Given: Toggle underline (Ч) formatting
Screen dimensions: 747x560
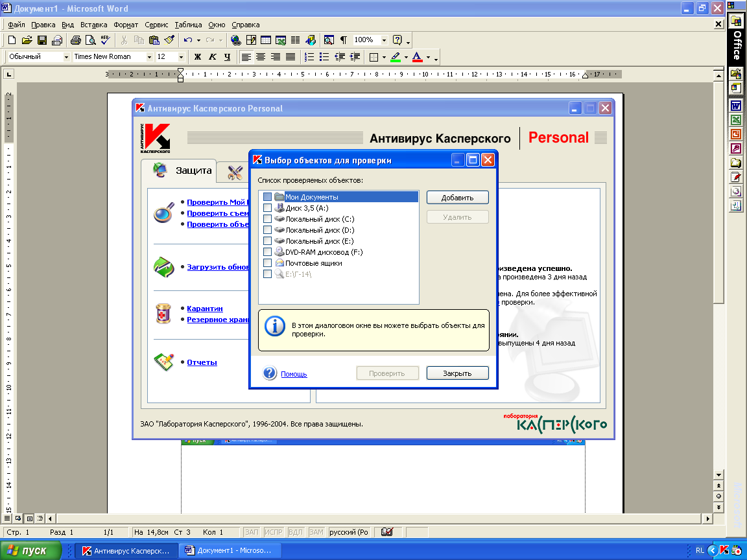Looking at the screenshot, I should 227,56.
